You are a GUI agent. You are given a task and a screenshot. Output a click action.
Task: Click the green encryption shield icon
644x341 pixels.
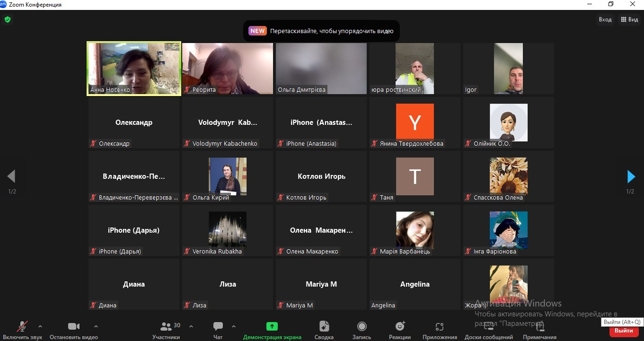point(8,20)
